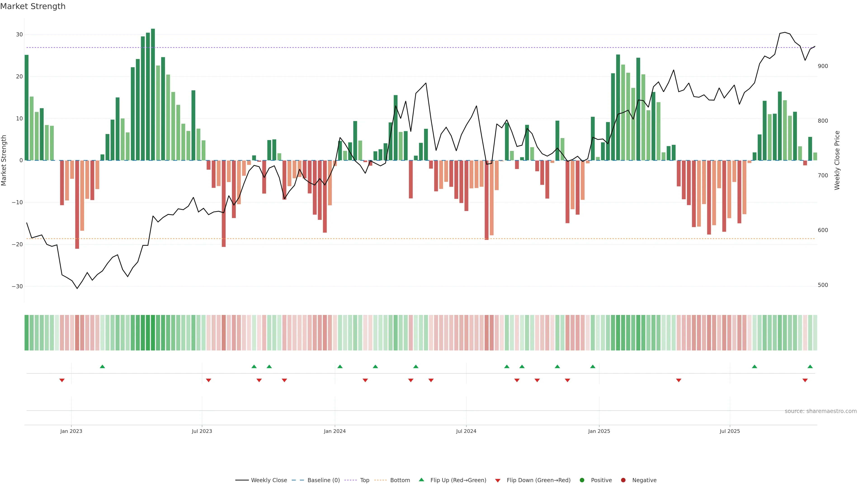Click the Jan 2024 x-axis label
This screenshot has height=488, width=868.
(335, 431)
